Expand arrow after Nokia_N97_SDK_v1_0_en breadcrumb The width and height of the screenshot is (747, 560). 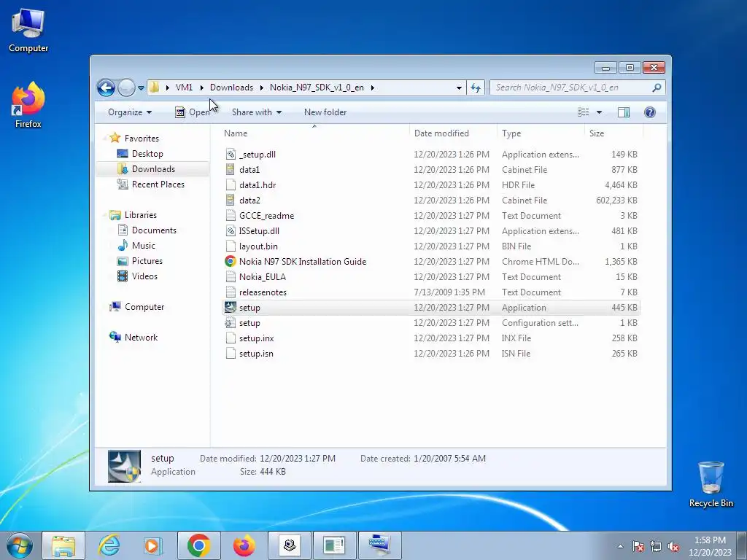tap(373, 87)
